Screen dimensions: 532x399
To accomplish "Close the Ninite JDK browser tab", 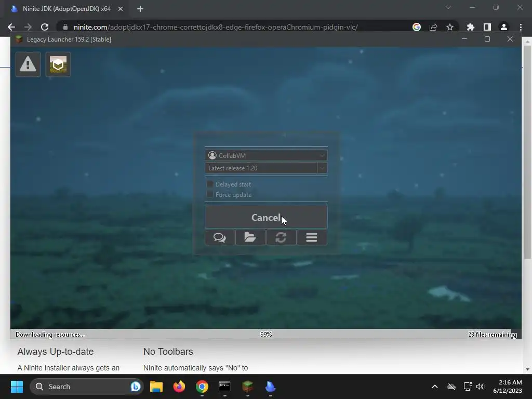I will click(121, 9).
